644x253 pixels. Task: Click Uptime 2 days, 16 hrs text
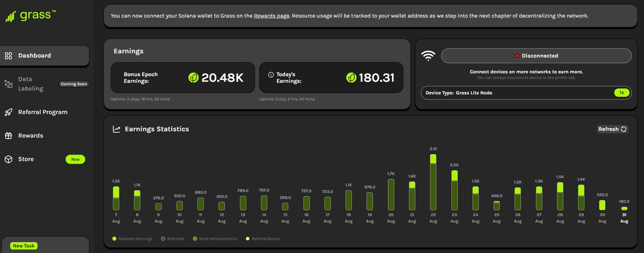[x=141, y=99]
